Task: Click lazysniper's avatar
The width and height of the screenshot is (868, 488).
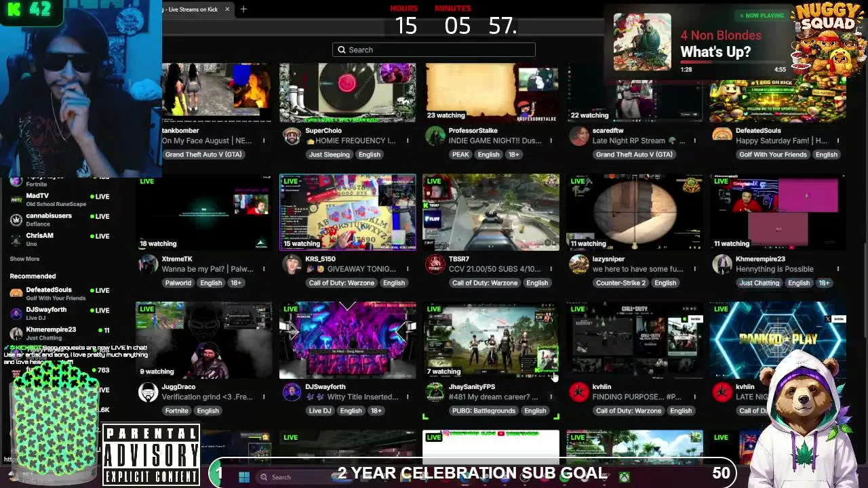Action: [579, 264]
